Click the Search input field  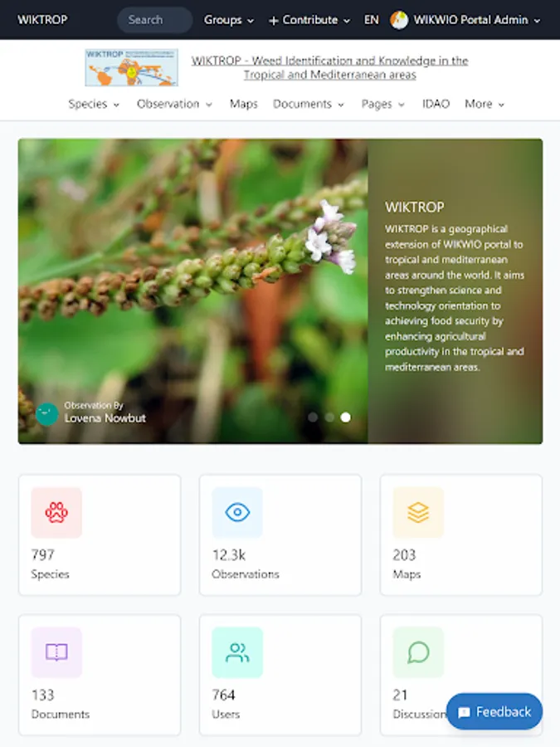tap(155, 20)
